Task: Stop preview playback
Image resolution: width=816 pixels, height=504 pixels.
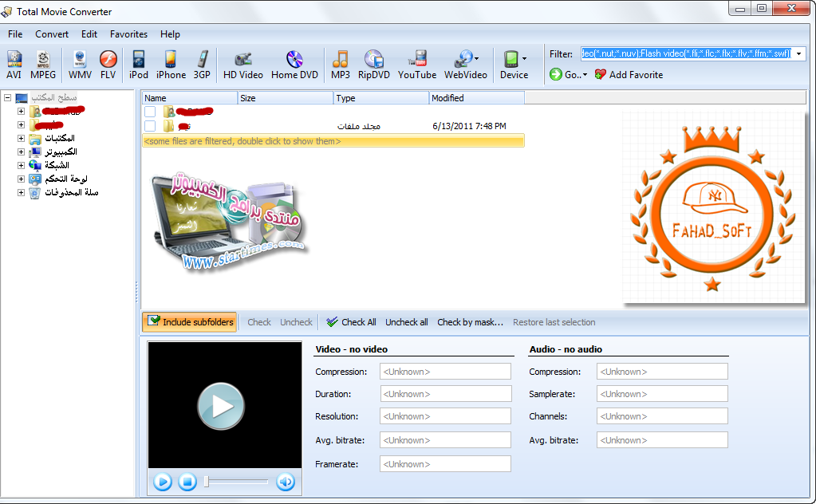Action: tap(187, 482)
